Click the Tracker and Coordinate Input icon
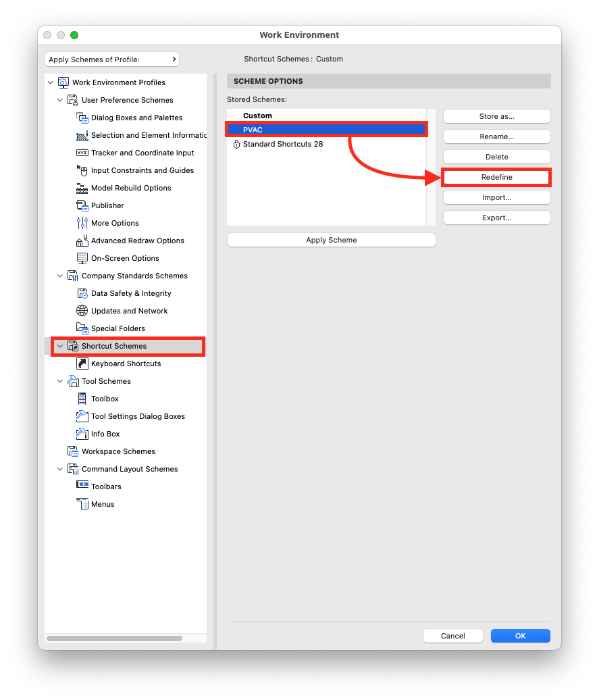Screen dimensions: 599x700 click(82, 153)
